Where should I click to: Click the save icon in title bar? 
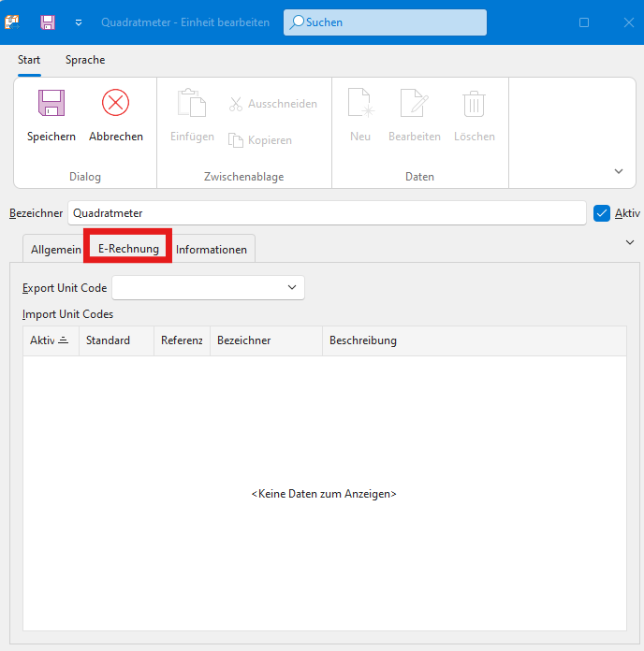point(48,22)
